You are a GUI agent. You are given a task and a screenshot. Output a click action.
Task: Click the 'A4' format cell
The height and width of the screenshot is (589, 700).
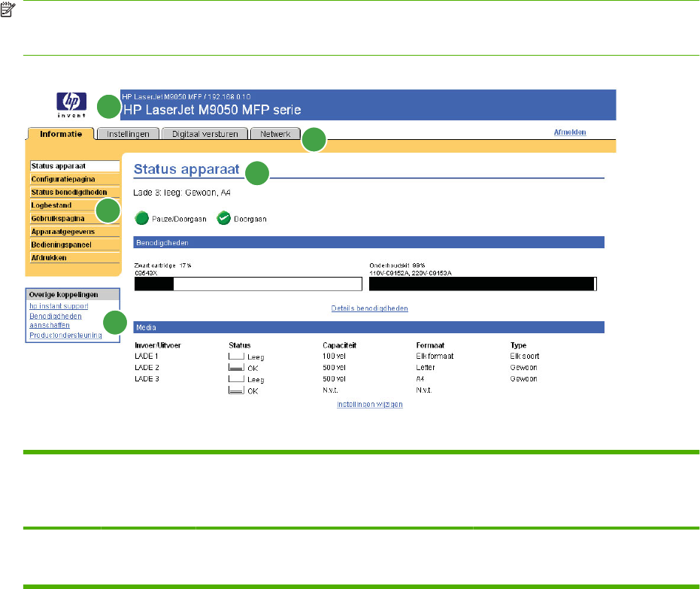[x=420, y=378]
